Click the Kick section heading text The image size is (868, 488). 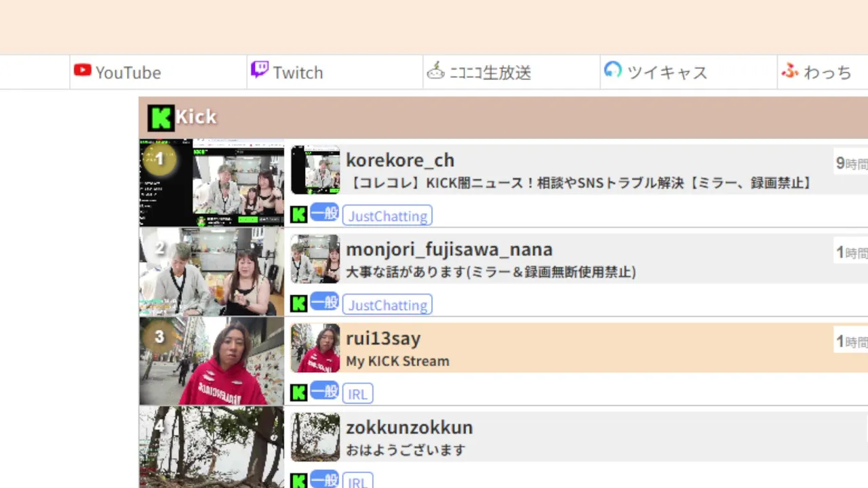[x=196, y=117]
